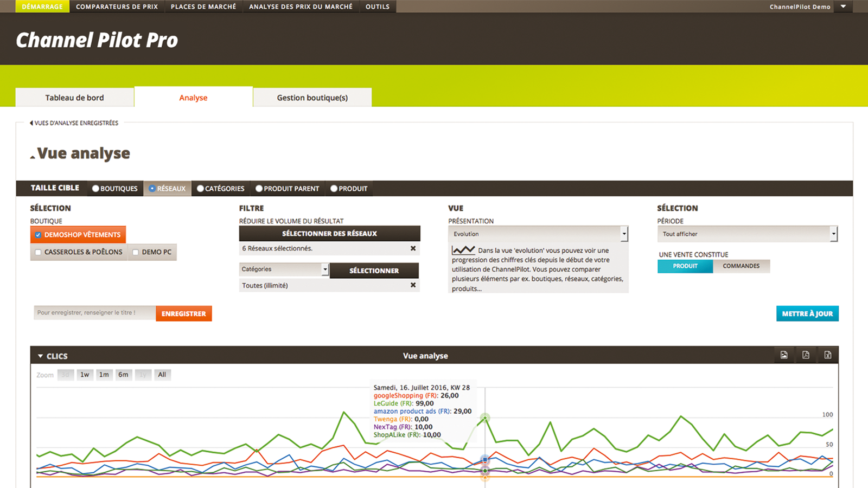Select the Réseaux radio option
The height and width of the screenshot is (488, 868).
152,189
